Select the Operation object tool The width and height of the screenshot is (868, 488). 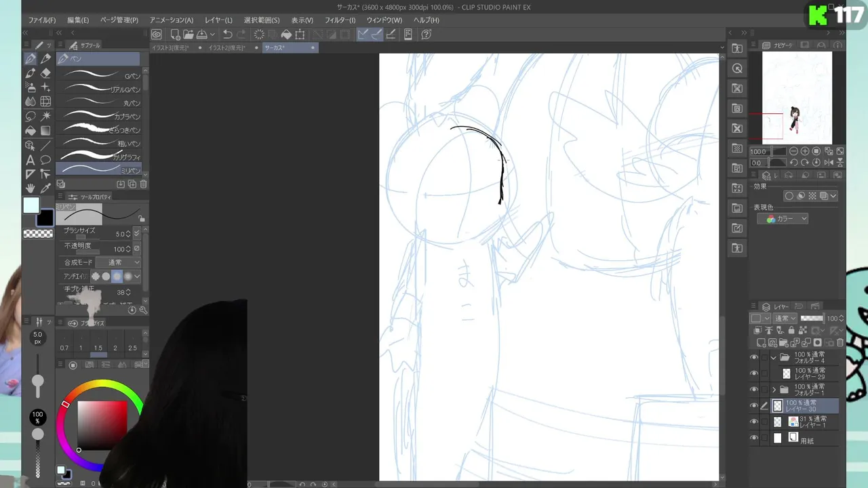click(x=31, y=145)
